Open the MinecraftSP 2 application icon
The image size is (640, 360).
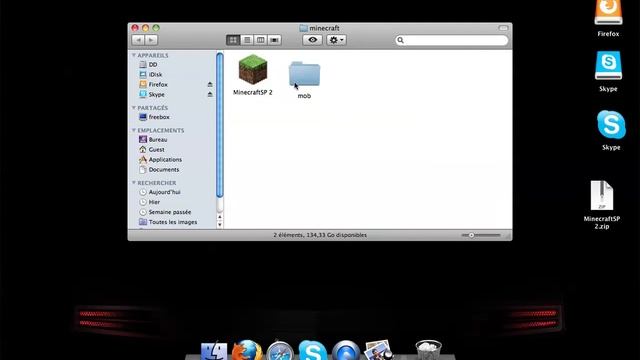[x=253, y=70]
